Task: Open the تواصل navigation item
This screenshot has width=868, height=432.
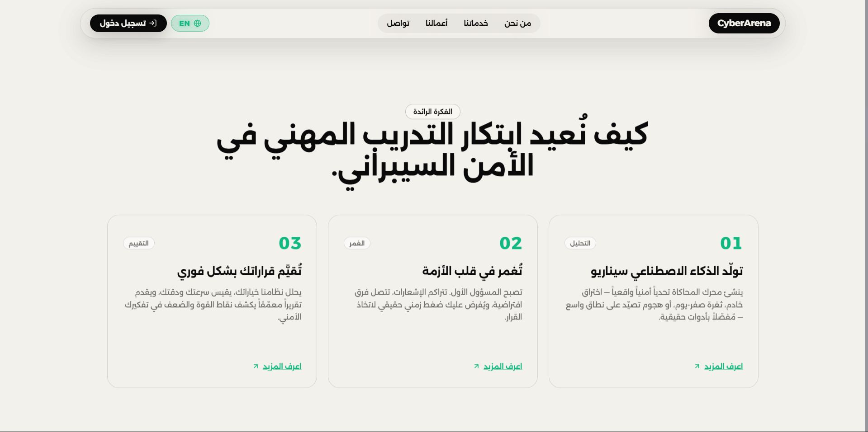Action: click(x=398, y=23)
